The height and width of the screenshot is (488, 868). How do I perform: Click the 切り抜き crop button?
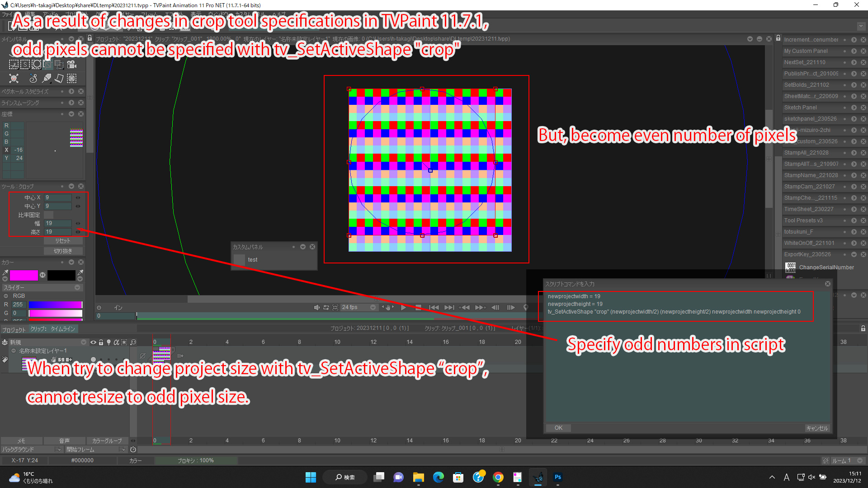(x=63, y=251)
